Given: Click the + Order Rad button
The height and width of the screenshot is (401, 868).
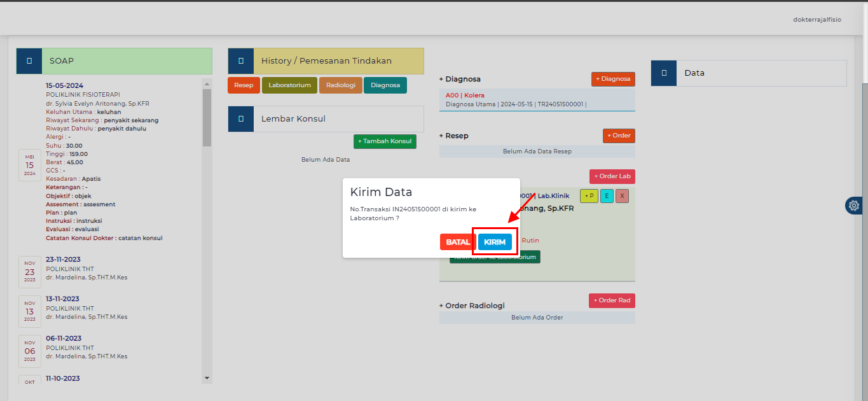Looking at the screenshot, I should point(612,300).
